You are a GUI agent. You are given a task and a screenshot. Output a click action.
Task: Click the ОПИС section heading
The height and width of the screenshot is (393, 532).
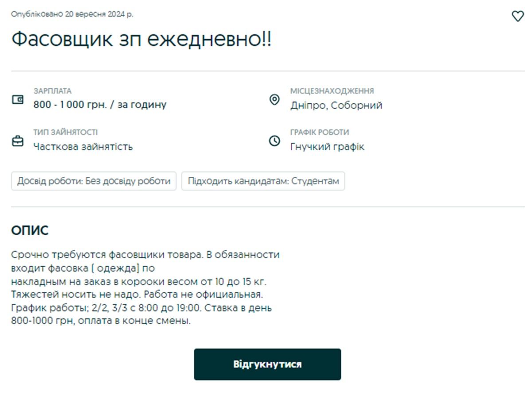coord(30,231)
